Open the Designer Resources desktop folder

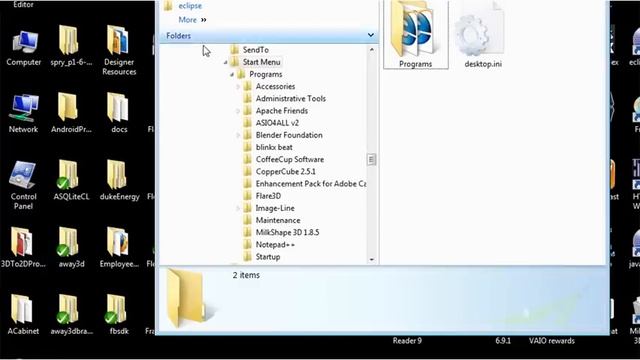(x=119, y=51)
